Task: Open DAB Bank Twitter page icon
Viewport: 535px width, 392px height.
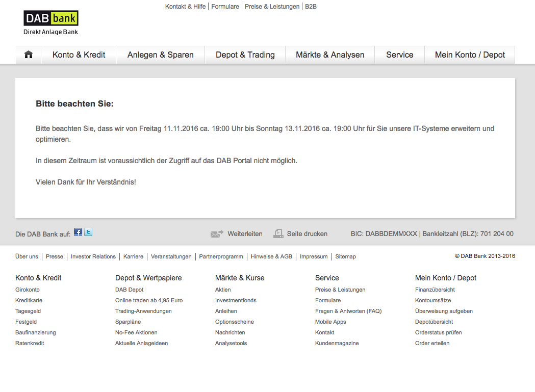Action: point(88,232)
